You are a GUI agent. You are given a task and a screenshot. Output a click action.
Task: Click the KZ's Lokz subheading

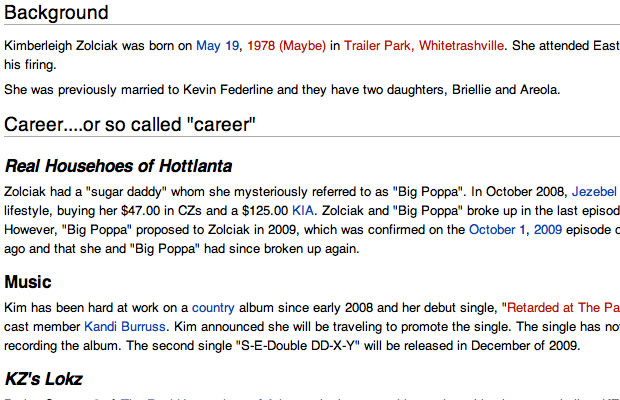point(43,379)
